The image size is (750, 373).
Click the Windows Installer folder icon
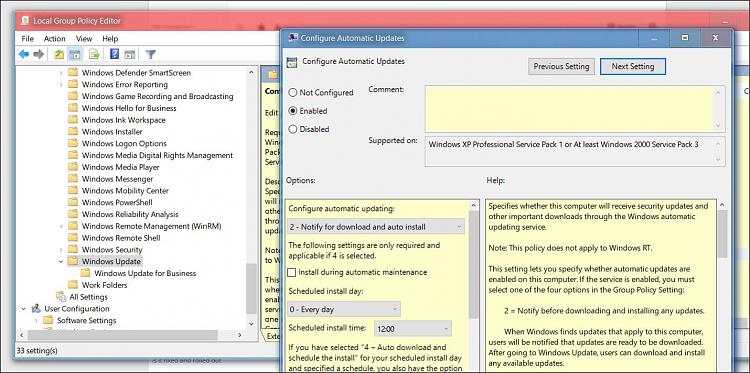tap(73, 132)
